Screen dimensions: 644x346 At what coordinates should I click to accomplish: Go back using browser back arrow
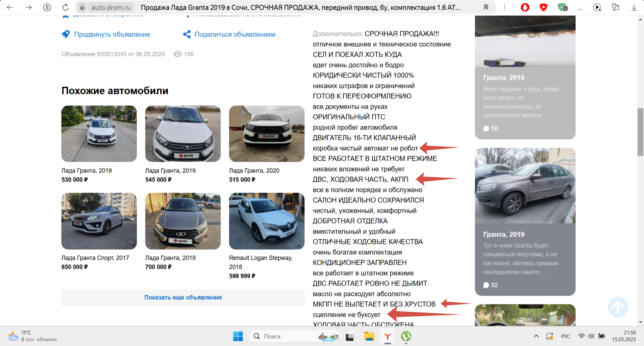coord(10,7)
